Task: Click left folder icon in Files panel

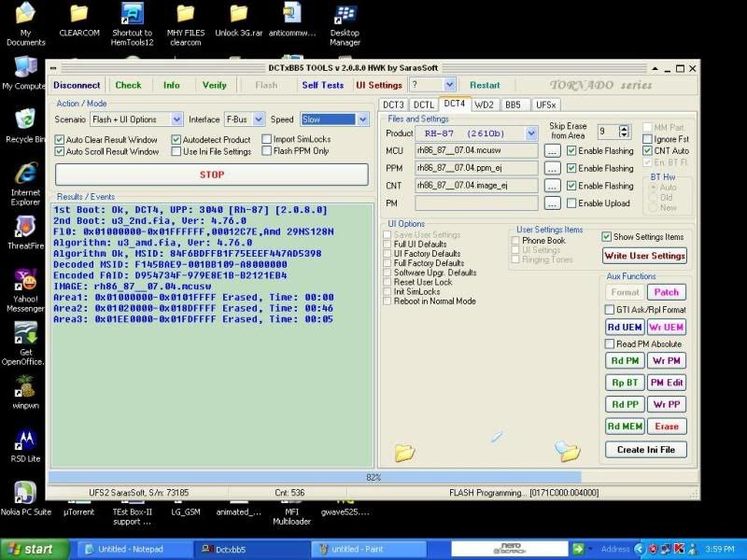Action: pyautogui.click(x=404, y=452)
